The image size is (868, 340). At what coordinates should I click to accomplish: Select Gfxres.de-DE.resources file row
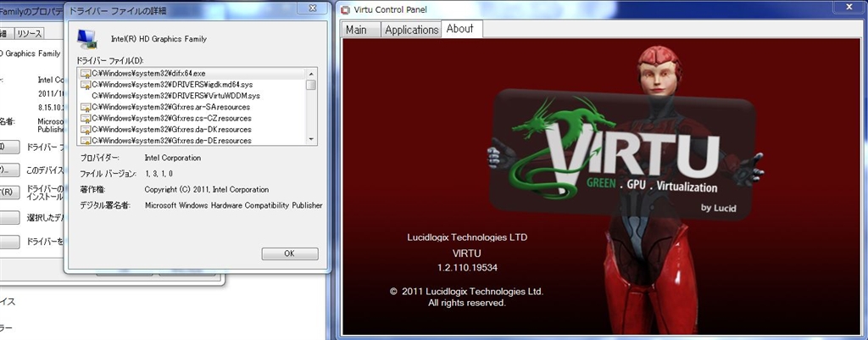[192, 140]
